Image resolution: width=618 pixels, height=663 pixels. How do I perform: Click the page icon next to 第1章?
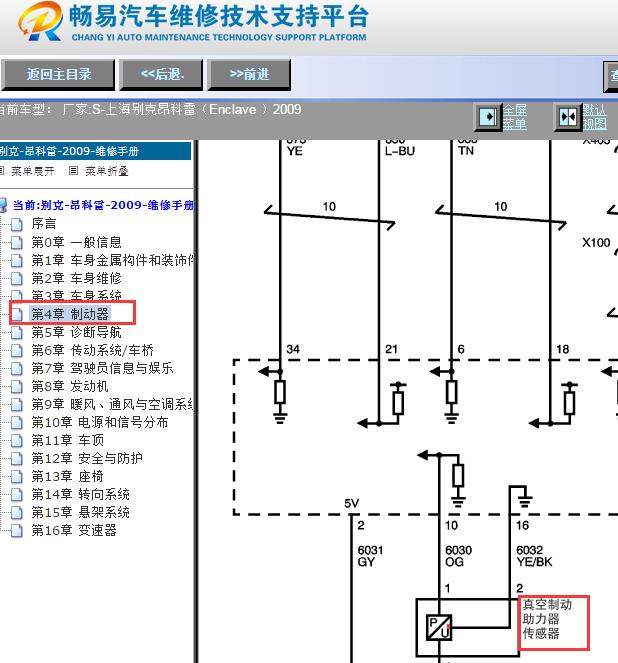click(16, 260)
